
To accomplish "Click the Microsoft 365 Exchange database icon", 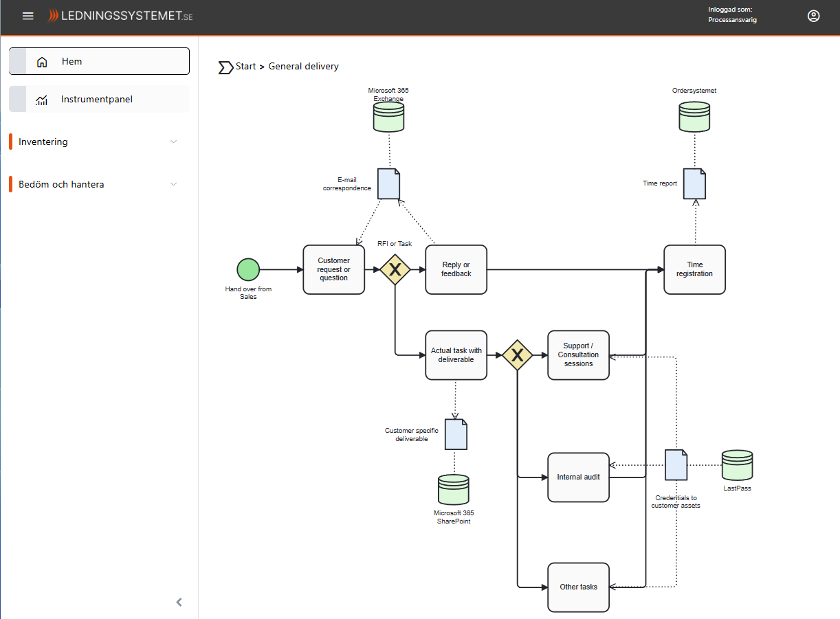I will tap(388, 117).
